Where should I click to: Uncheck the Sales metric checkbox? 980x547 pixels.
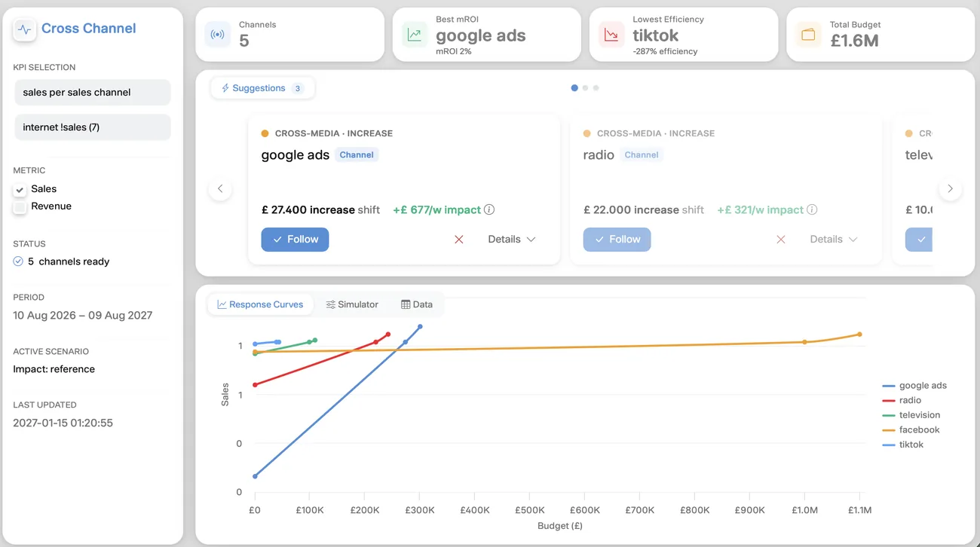pyautogui.click(x=20, y=190)
